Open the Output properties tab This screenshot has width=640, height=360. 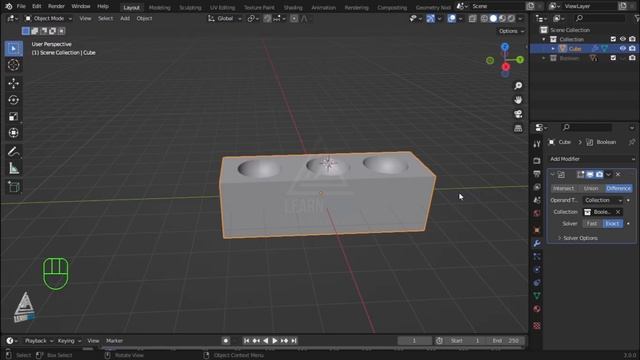tap(537, 174)
